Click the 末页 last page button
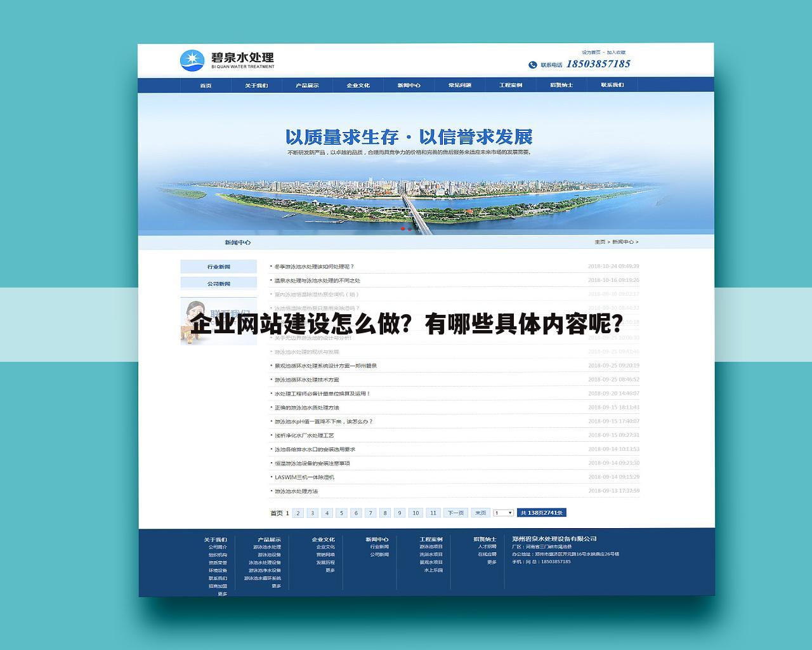Viewport: 812px width, 650px height. coord(480,513)
